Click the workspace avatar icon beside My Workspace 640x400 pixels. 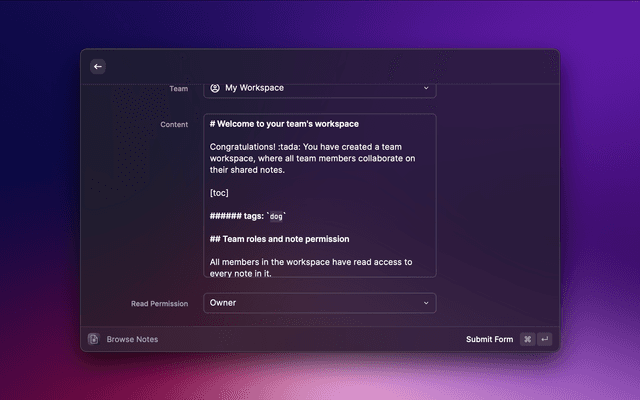(x=215, y=88)
